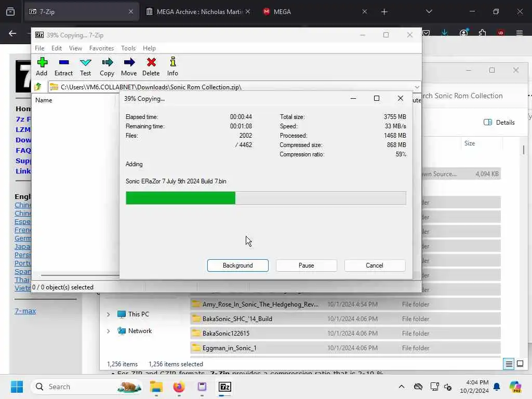This screenshot has width=532, height=399.
Task: Open the browser account icon
Action: click(463, 33)
